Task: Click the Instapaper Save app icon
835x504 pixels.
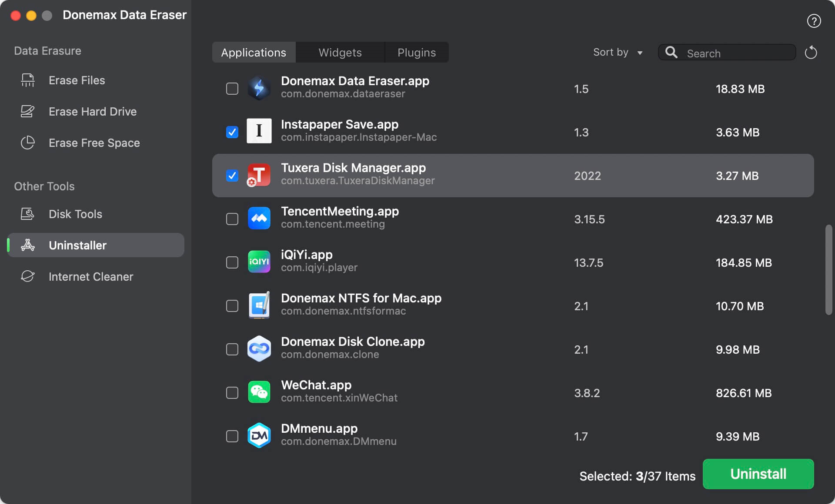Action: coord(259,131)
